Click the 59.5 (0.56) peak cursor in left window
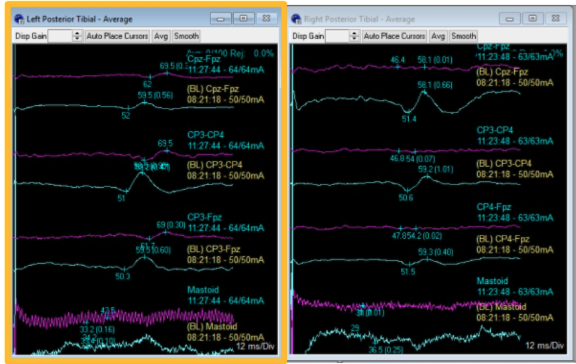The height and width of the screenshot is (364, 576). 145,102
